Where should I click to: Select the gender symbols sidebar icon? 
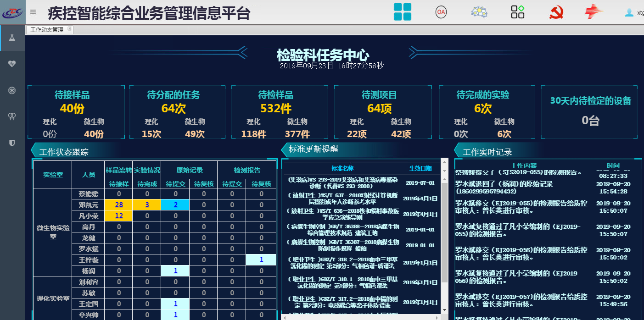[x=12, y=117]
